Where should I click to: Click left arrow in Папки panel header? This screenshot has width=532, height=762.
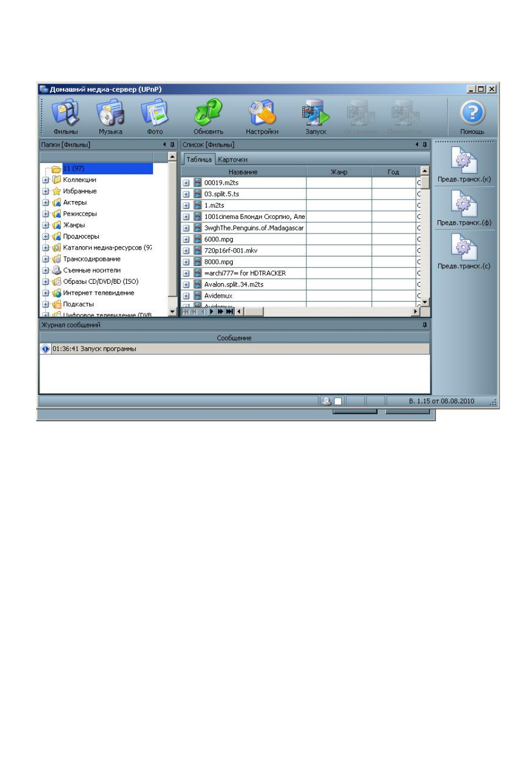coord(164,145)
